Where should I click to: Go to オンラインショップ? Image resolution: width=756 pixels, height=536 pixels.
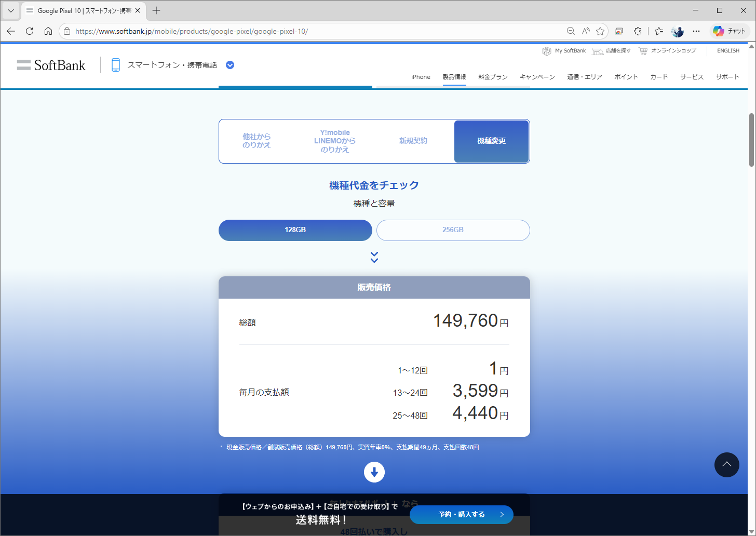click(667, 51)
